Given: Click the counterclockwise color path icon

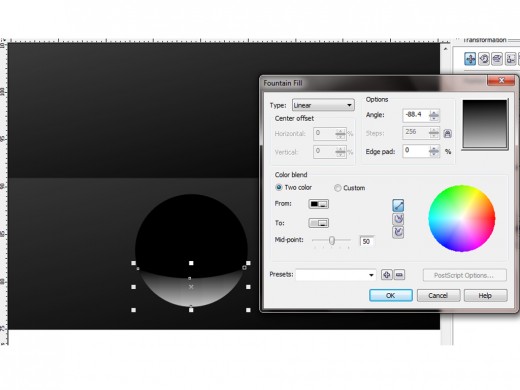Looking at the screenshot, I should click(x=398, y=219).
